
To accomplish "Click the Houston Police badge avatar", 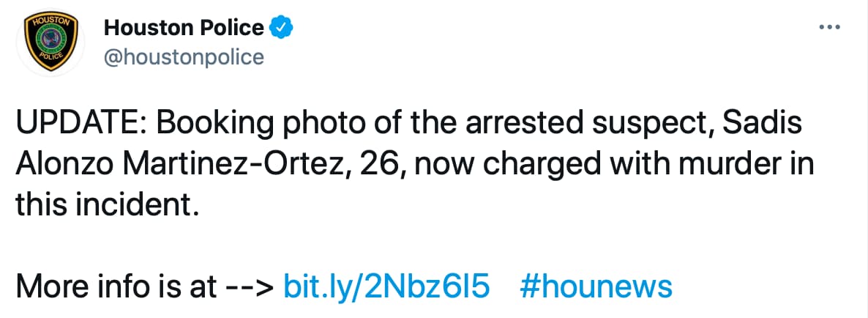I will (x=50, y=42).
